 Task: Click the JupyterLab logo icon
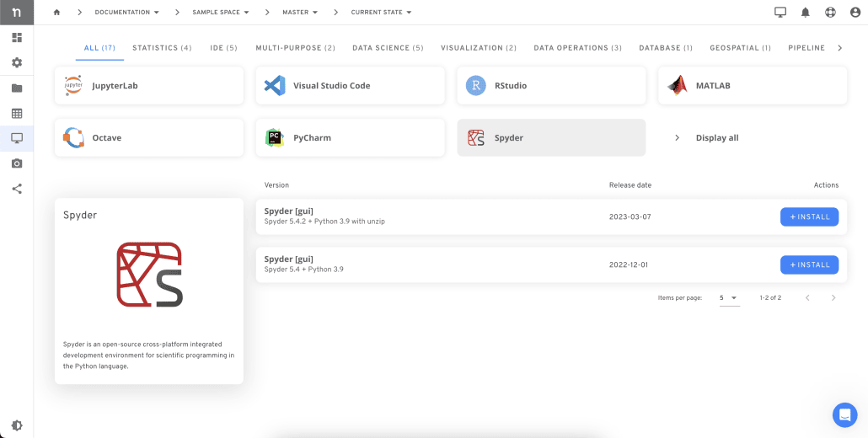click(73, 86)
